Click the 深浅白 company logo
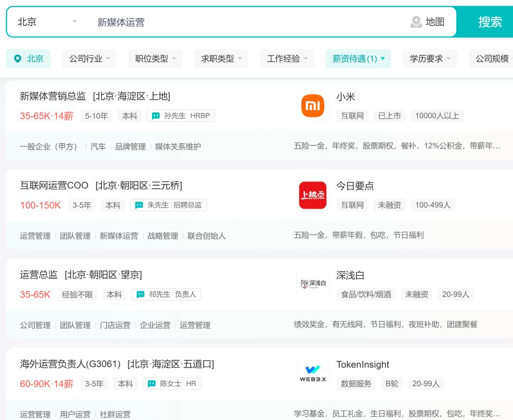Viewport: 513px width, 420px height. point(313,284)
